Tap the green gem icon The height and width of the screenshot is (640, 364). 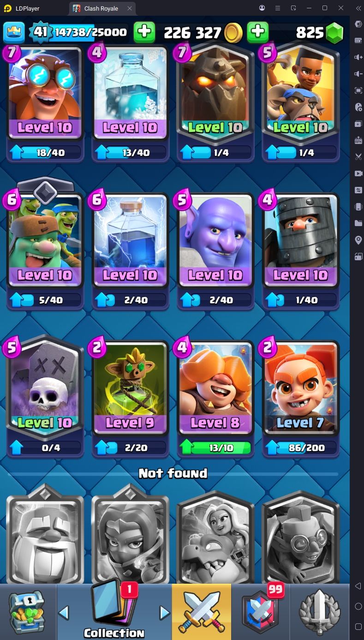[334, 32]
